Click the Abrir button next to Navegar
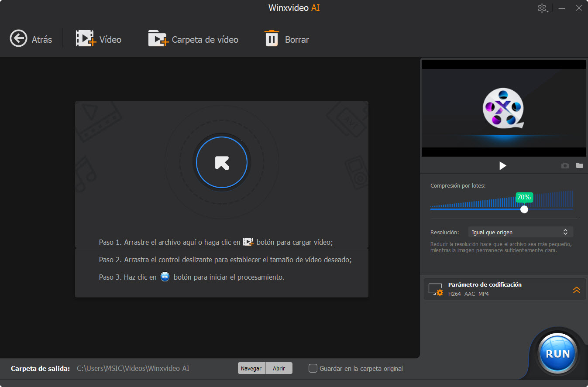This screenshot has width=588, height=387. coord(279,368)
